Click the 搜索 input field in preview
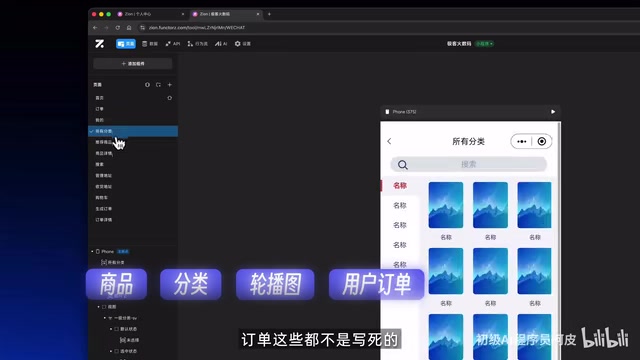The height and width of the screenshot is (360, 640). tap(469, 164)
